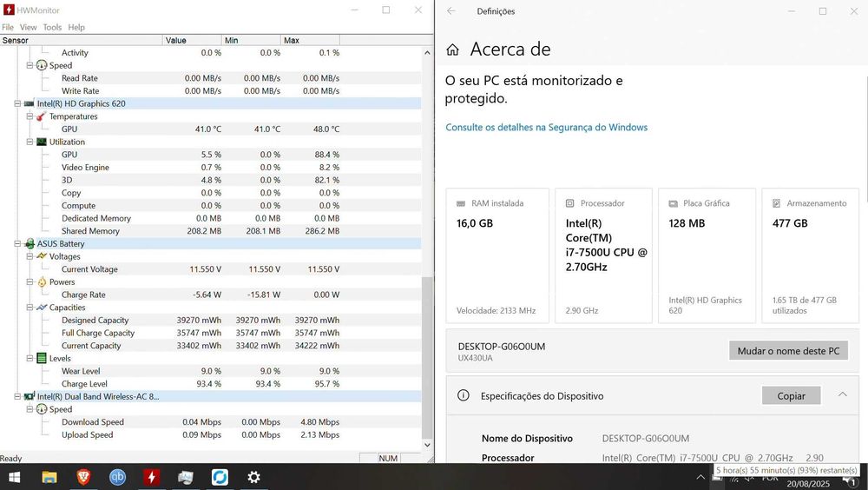Click the Sensor column header
The image size is (868, 490).
[82, 41]
